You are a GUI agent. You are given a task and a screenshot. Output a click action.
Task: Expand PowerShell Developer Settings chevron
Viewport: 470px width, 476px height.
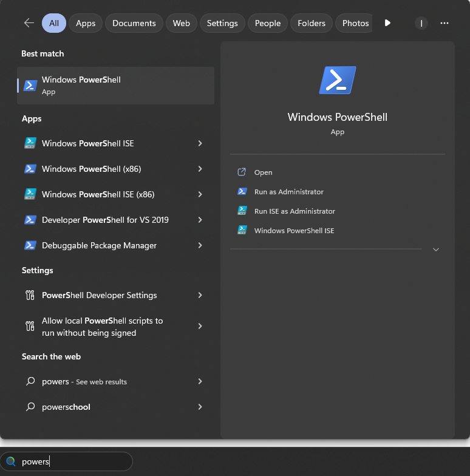coord(200,295)
